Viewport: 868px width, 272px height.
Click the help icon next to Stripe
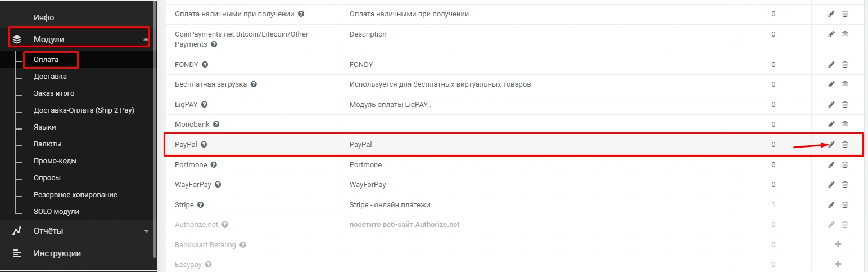pyautogui.click(x=201, y=204)
